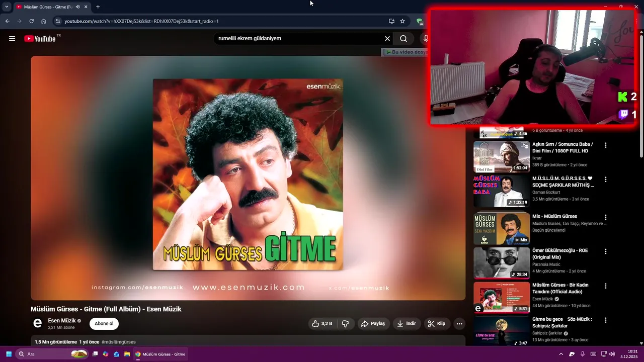Open the green browser extension icon
Image resolution: width=644 pixels, height=362 pixels.
tap(419, 21)
